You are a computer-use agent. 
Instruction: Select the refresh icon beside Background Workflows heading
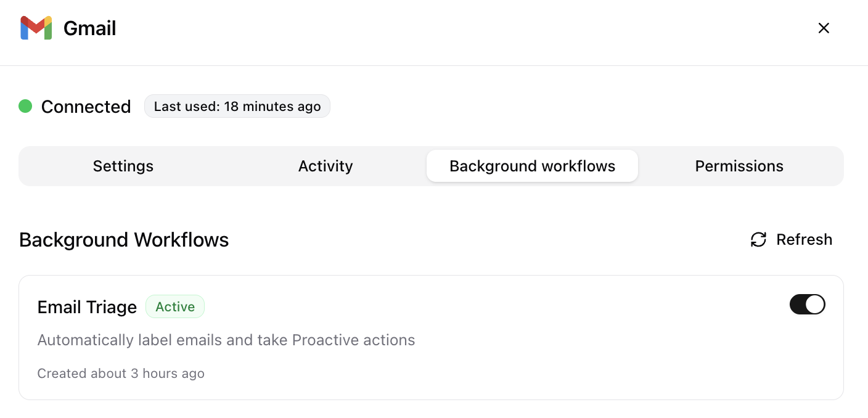click(758, 240)
